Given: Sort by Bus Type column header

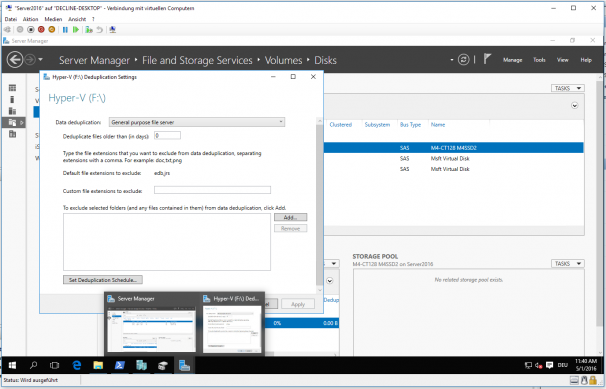Looking at the screenshot, I should 410,125.
